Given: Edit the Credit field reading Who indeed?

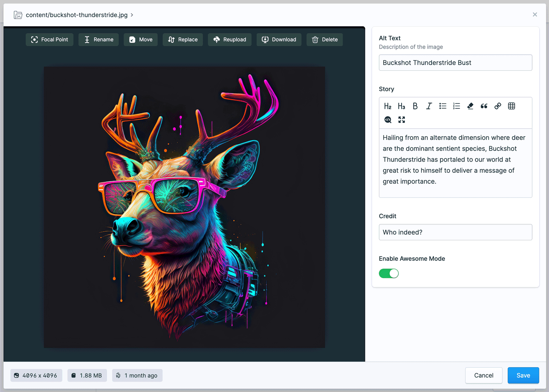Looking at the screenshot, I should tap(455, 232).
